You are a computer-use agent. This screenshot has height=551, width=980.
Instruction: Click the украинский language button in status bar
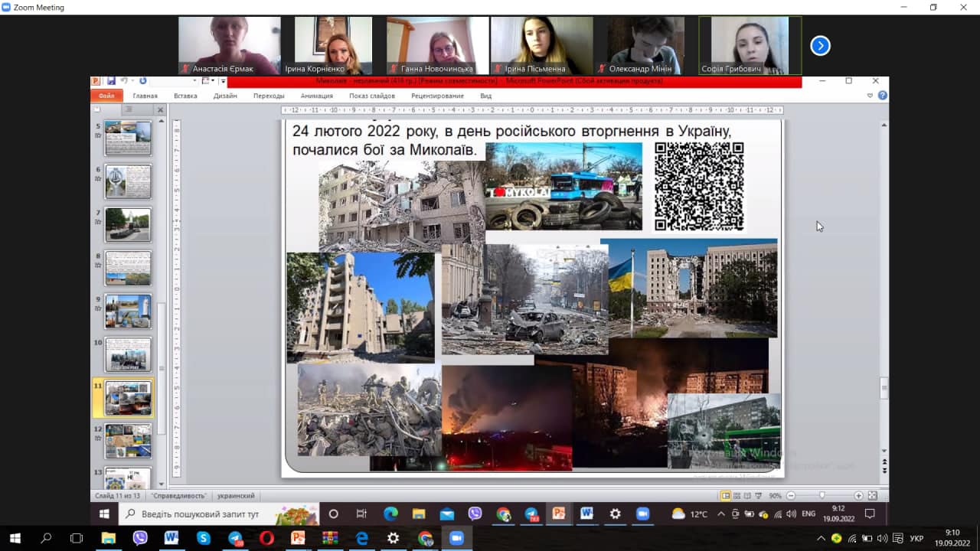click(236, 496)
